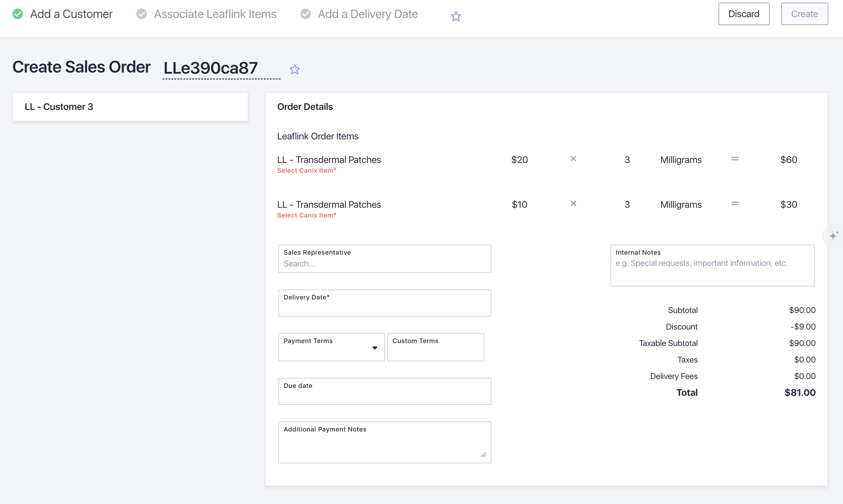
Task: Click the Create button
Action: [x=804, y=14]
